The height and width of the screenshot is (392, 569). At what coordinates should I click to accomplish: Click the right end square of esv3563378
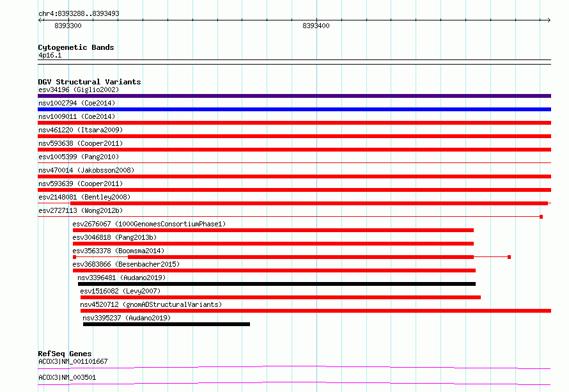pos(509,257)
